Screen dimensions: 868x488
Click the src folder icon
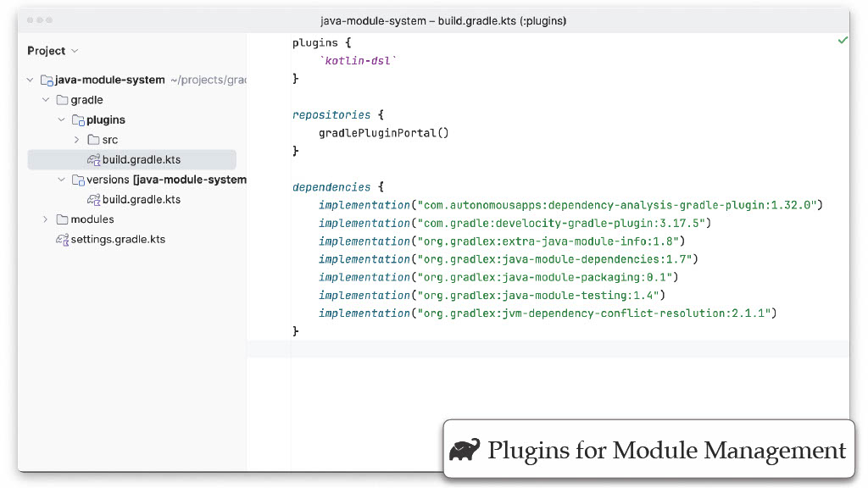click(93, 140)
